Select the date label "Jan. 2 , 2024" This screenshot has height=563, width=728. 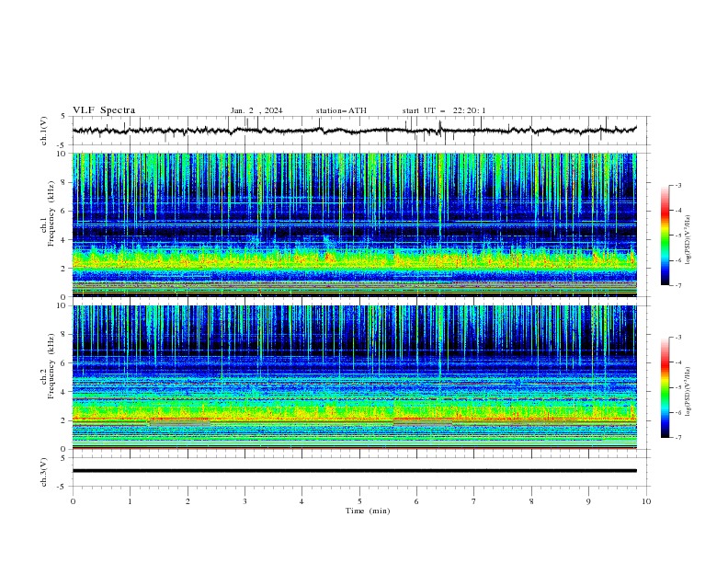(x=256, y=110)
